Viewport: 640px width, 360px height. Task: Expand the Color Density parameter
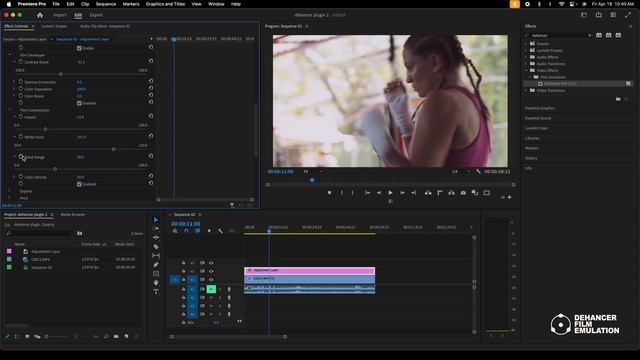[x=14, y=177]
